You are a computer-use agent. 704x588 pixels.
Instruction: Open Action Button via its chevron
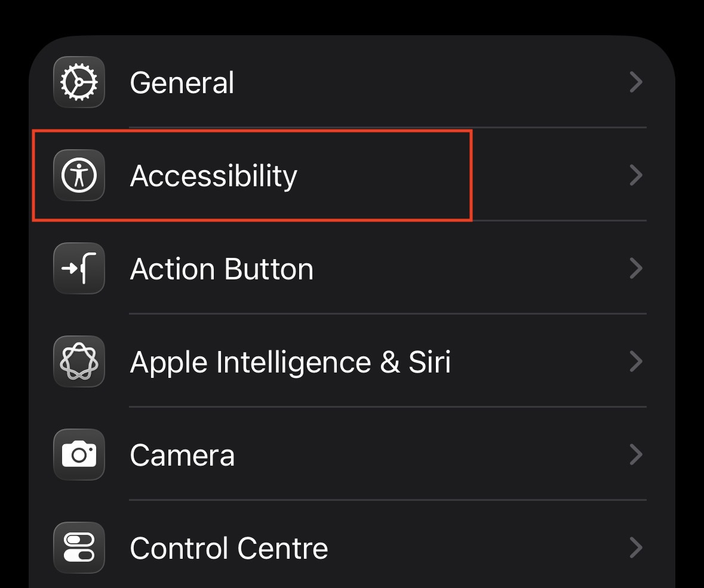636,269
